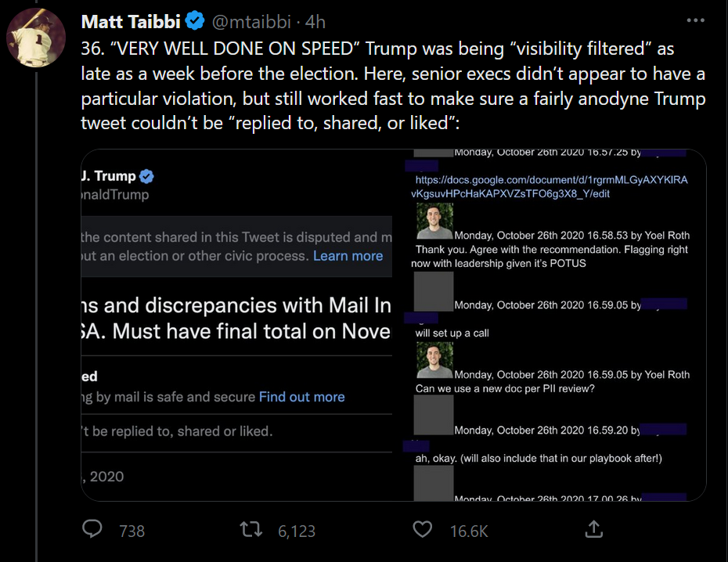Click the share upload icon

[593, 530]
